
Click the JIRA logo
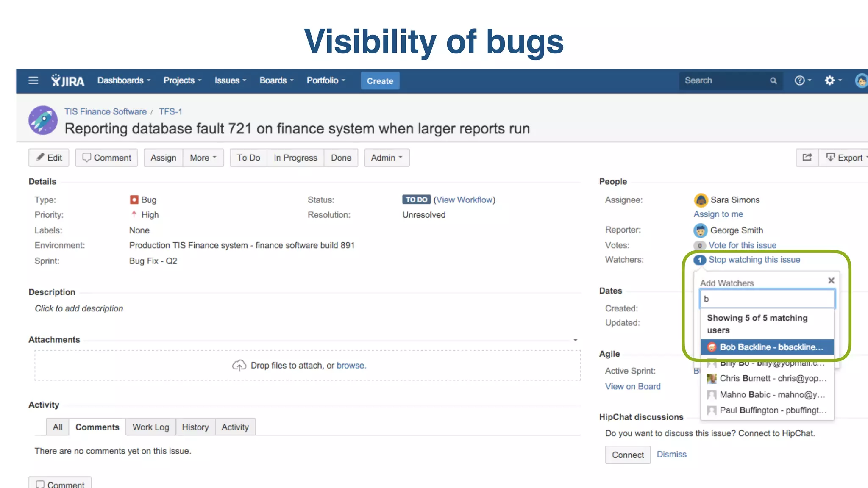(x=68, y=80)
